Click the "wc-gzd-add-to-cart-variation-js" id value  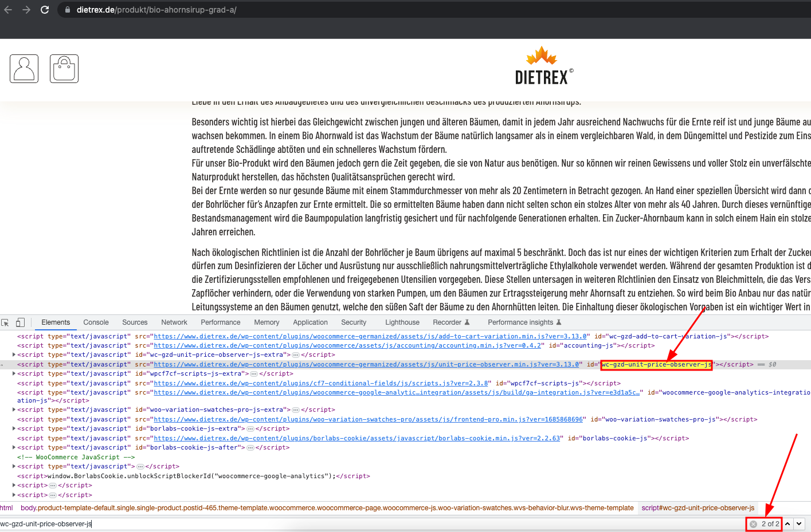[x=667, y=337]
